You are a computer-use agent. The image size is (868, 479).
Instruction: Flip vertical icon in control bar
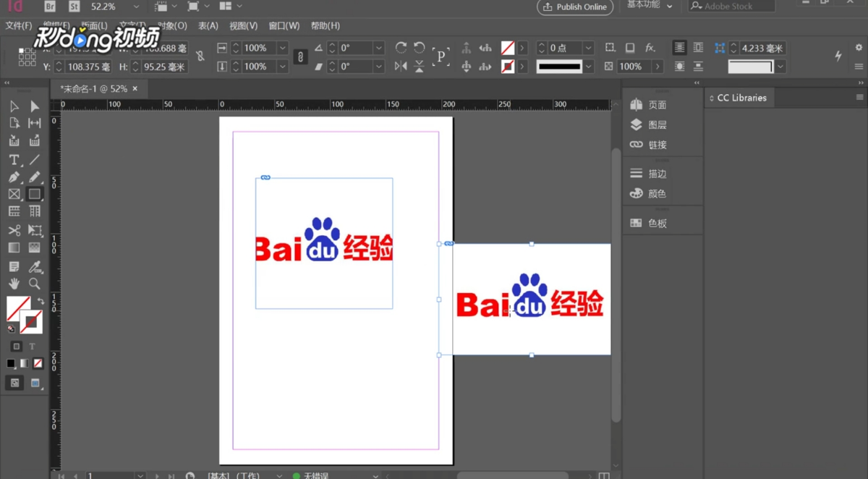pyautogui.click(x=420, y=66)
